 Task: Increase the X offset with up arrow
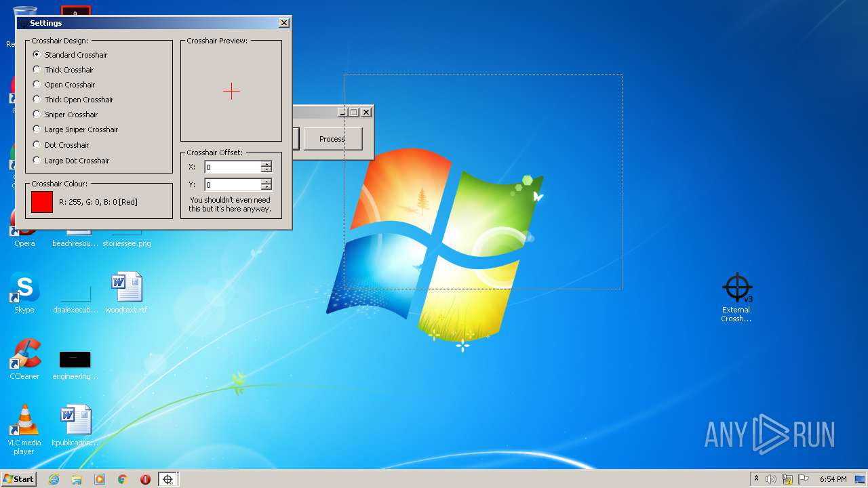pyautogui.click(x=266, y=164)
